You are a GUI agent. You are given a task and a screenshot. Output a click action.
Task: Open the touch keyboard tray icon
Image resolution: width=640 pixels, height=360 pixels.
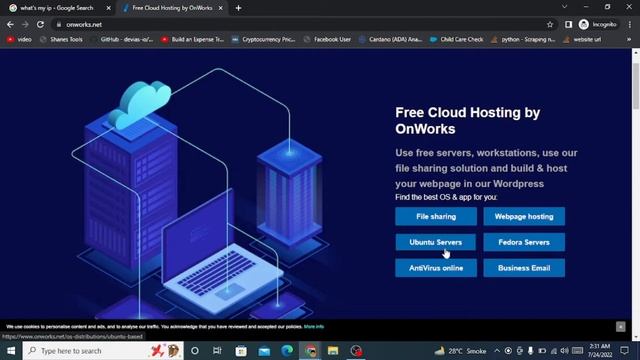(x=577, y=351)
